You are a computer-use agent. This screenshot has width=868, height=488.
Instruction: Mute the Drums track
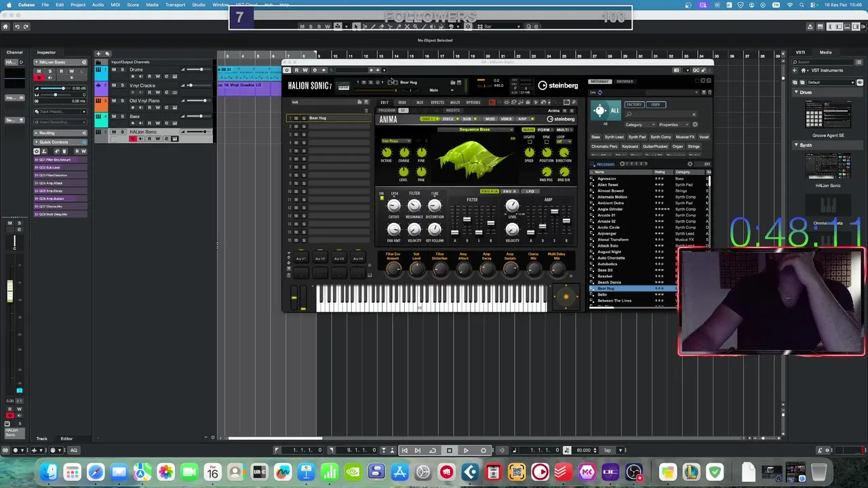114,69
